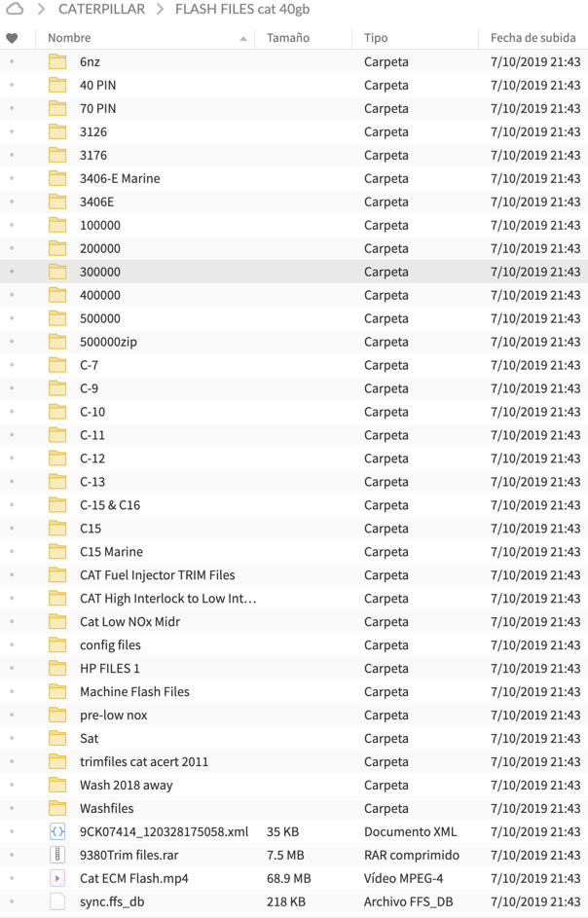Click the 3176 folder icon
This screenshot has height=918, width=588.
click(x=57, y=155)
